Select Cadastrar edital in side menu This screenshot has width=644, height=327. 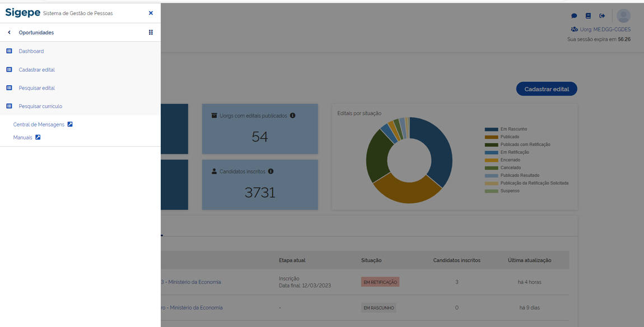click(37, 70)
